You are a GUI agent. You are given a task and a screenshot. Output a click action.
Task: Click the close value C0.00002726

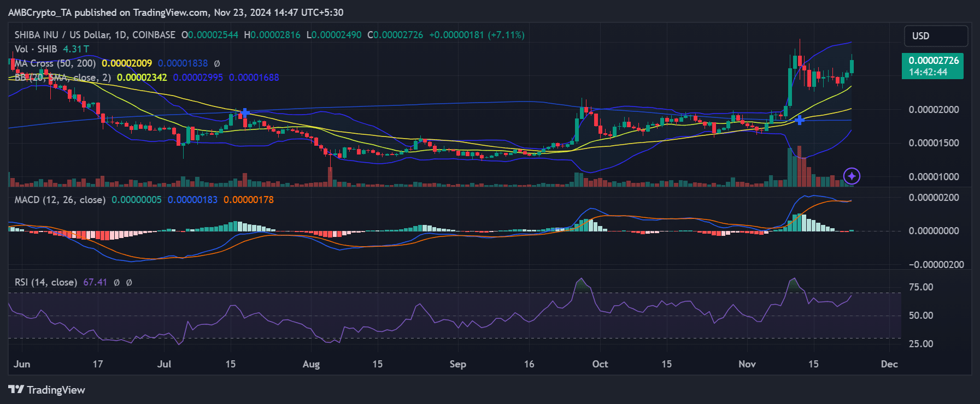point(395,35)
